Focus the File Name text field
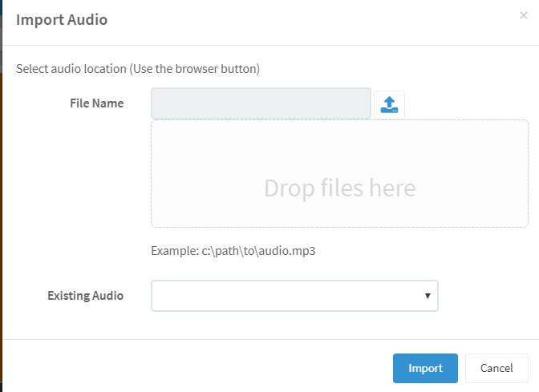Image resolution: width=539 pixels, height=392 pixels. tap(261, 103)
